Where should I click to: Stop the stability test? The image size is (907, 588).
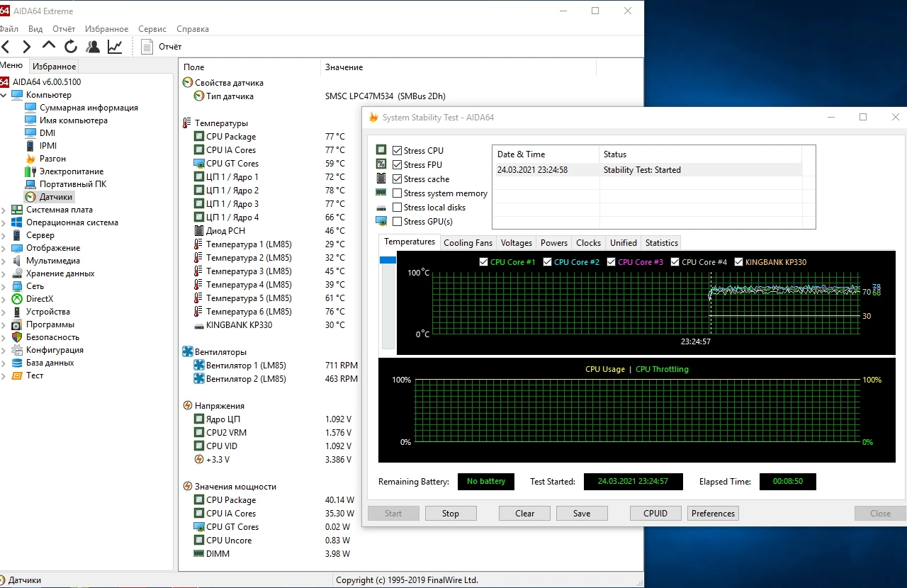(451, 514)
